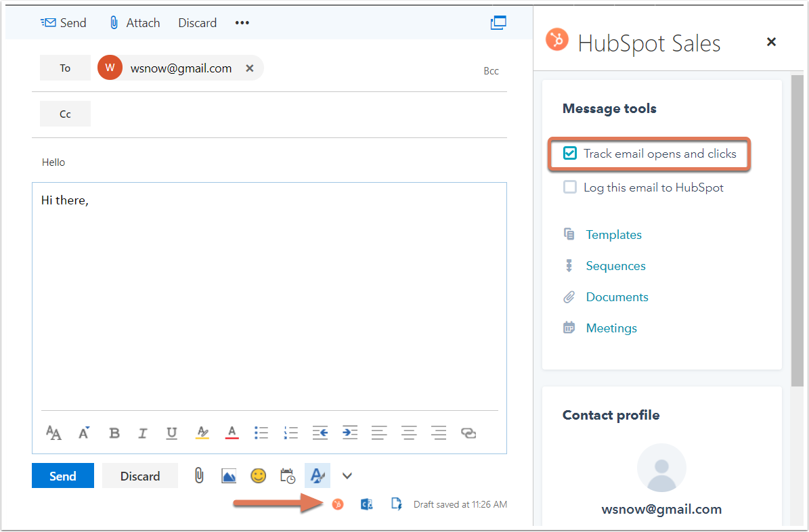
Task: Center align text
Action: click(x=409, y=433)
